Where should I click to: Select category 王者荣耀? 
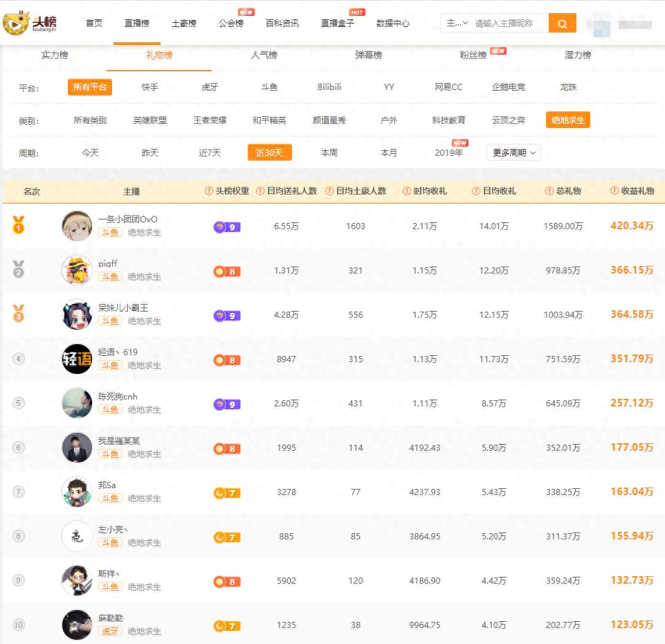[x=210, y=120]
